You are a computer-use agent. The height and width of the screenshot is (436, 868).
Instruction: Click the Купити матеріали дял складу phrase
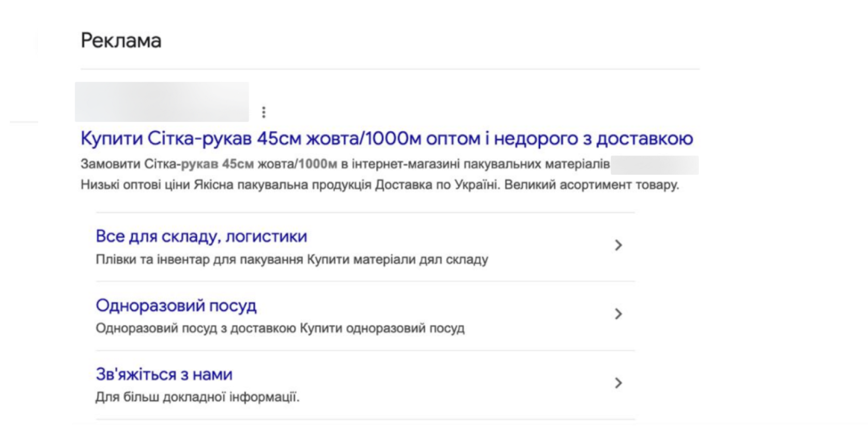point(397,259)
